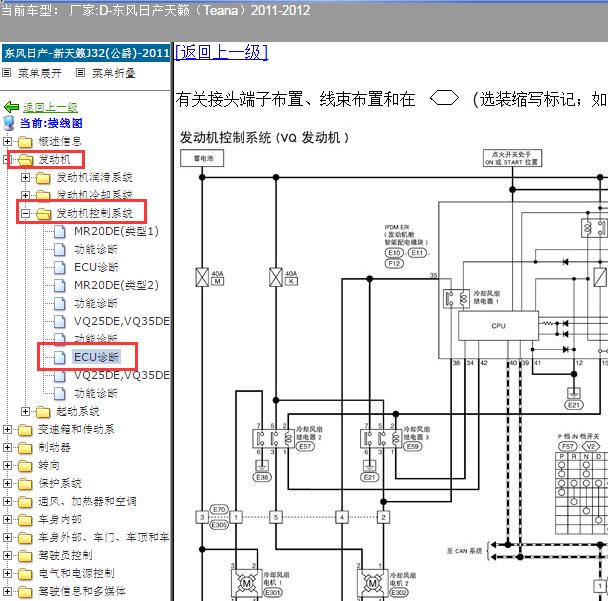608x601 pixels.
Task: Select the highlighted ECU诊断 entry
Action: (x=97, y=357)
